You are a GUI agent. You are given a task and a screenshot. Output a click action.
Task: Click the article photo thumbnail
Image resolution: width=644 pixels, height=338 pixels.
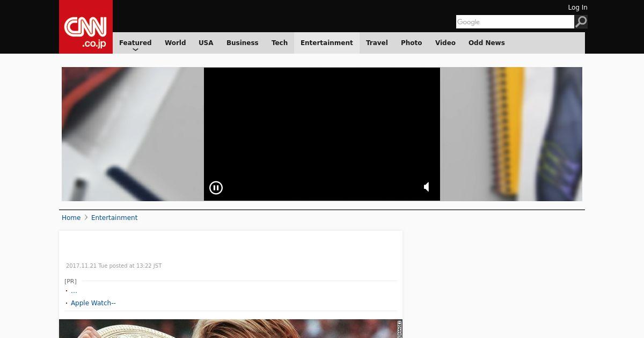pos(231,328)
